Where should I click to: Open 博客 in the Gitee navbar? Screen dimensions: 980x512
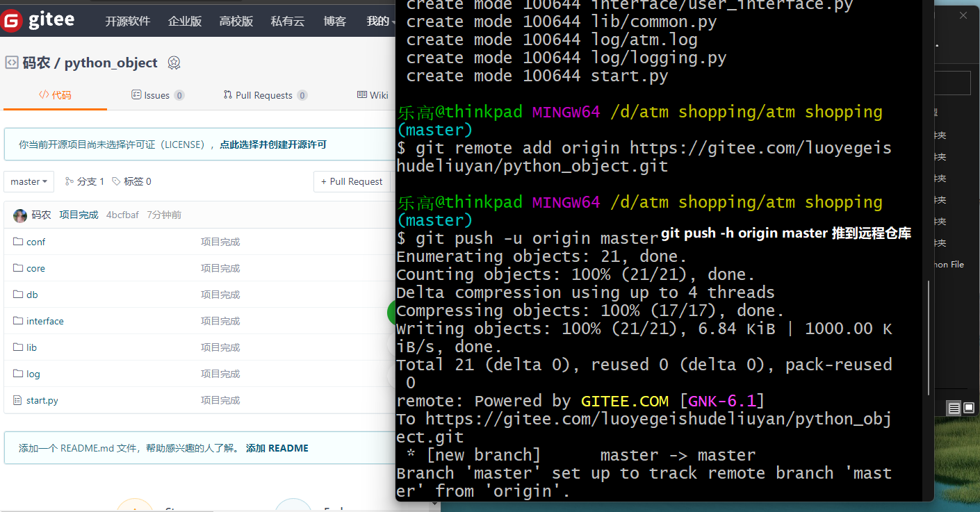[x=335, y=21]
